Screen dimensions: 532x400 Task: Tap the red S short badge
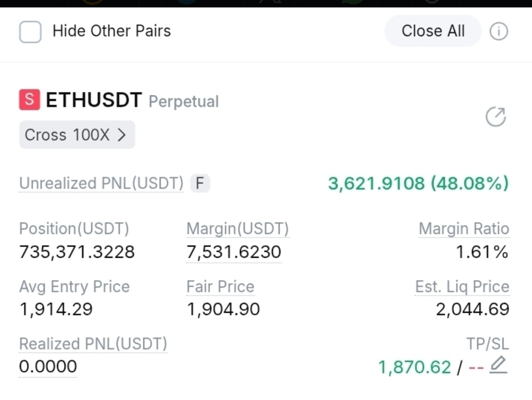click(30, 100)
